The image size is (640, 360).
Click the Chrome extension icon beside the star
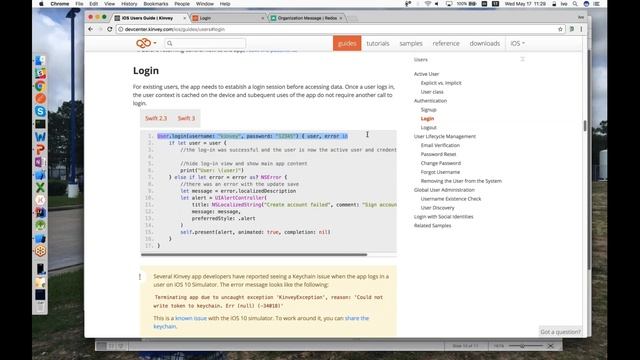[x=571, y=29]
